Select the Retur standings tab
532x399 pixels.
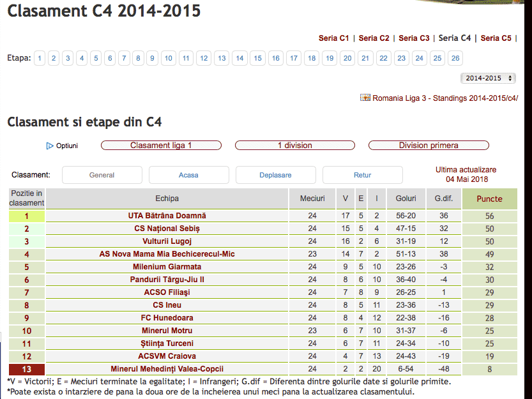(362, 175)
